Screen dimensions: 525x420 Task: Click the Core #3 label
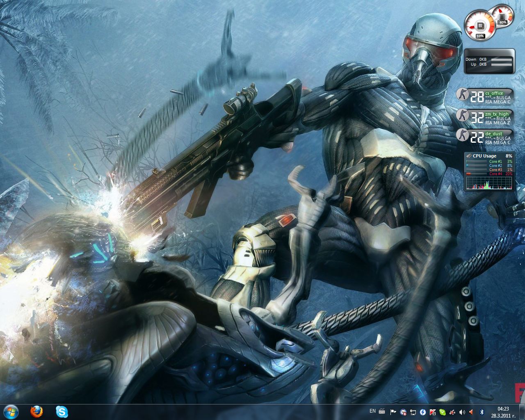click(x=496, y=169)
